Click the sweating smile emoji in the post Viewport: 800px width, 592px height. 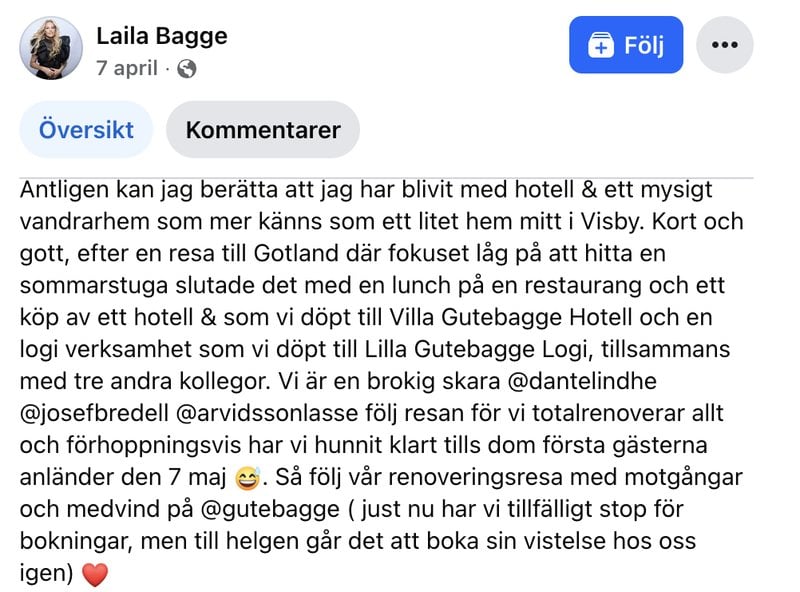tap(246, 479)
